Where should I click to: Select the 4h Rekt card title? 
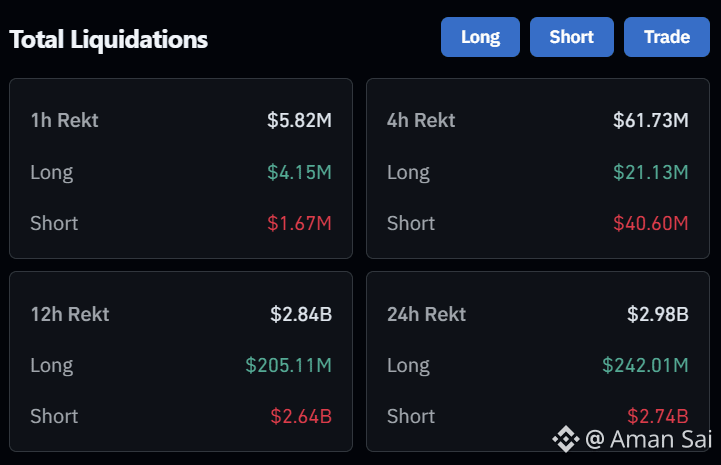coord(421,121)
